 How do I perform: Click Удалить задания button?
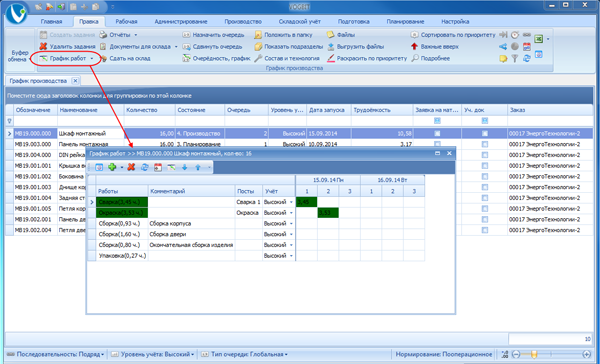(67, 47)
